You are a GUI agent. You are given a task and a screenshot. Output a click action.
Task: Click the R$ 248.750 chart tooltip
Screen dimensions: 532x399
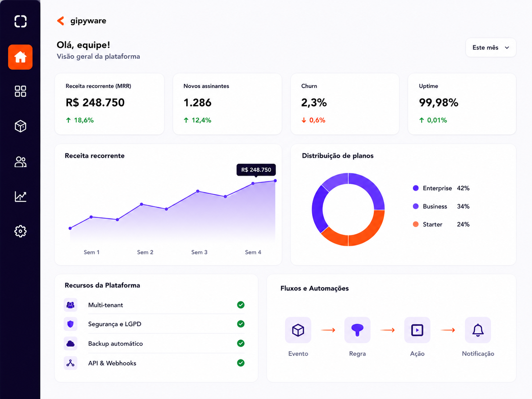coord(256,170)
